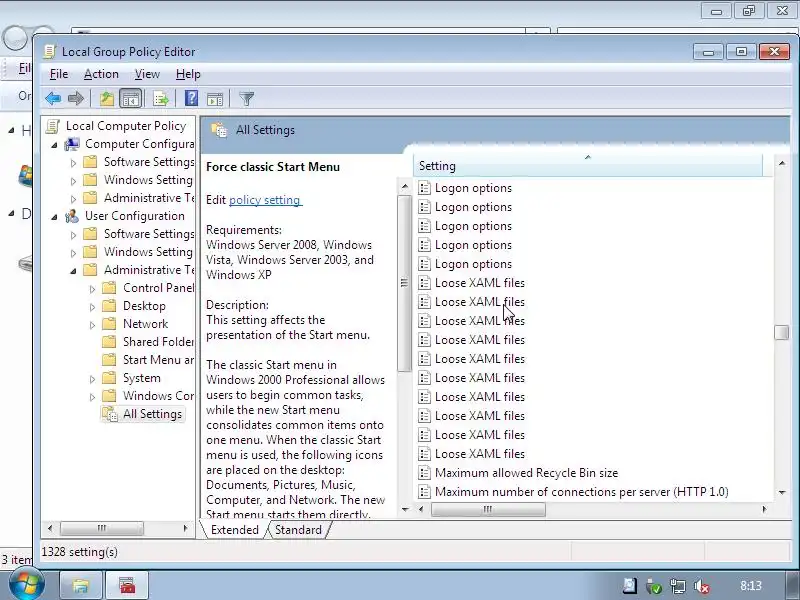Expand Administrative Templates under Computer Configuration

(73, 199)
